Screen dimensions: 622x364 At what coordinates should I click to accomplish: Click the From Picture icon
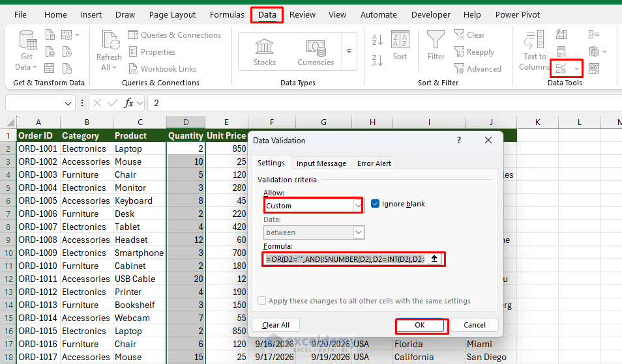click(67, 35)
